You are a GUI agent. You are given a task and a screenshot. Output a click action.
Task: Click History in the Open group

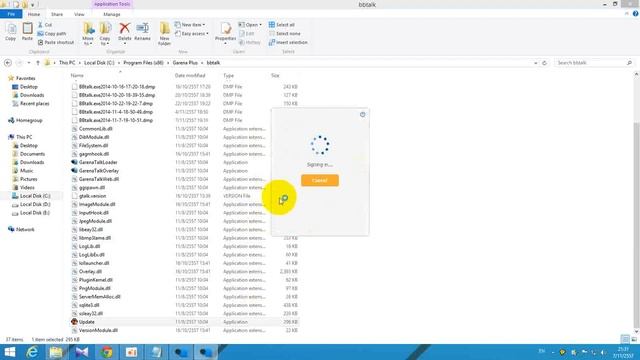coord(250,42)
